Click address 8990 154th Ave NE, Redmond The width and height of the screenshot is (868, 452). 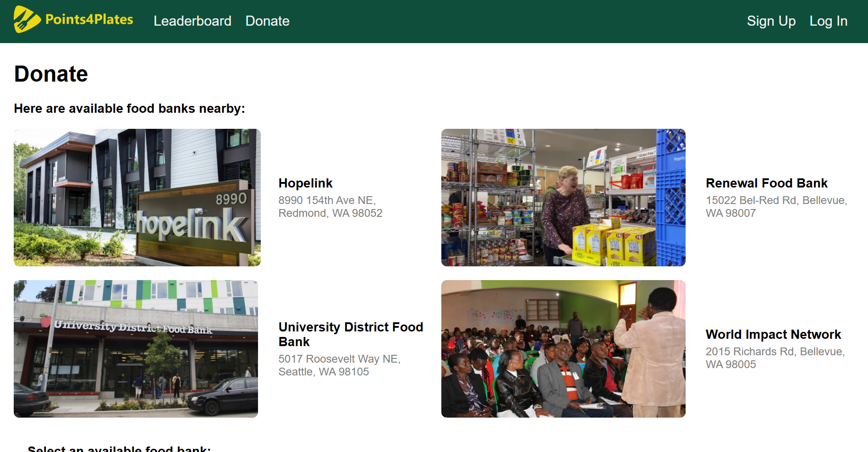[x=330, y=207]
